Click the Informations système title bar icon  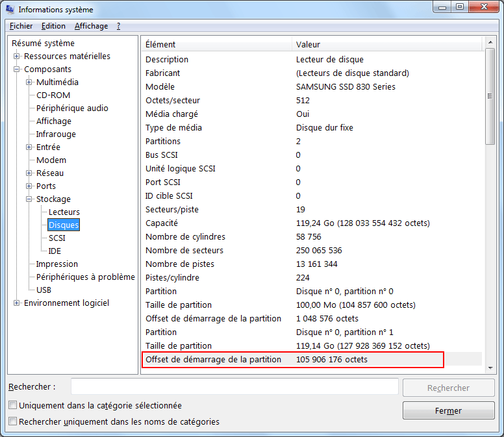click(x=10, y=10)
